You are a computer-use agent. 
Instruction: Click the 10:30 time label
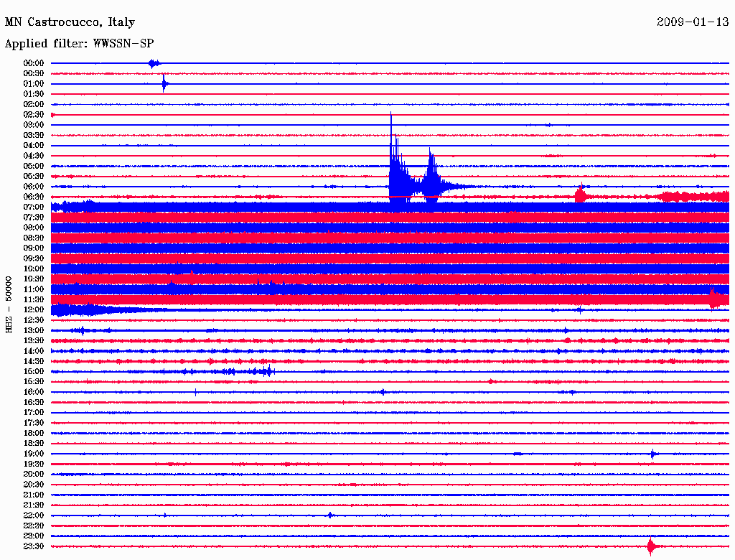(x=34, y=279)
